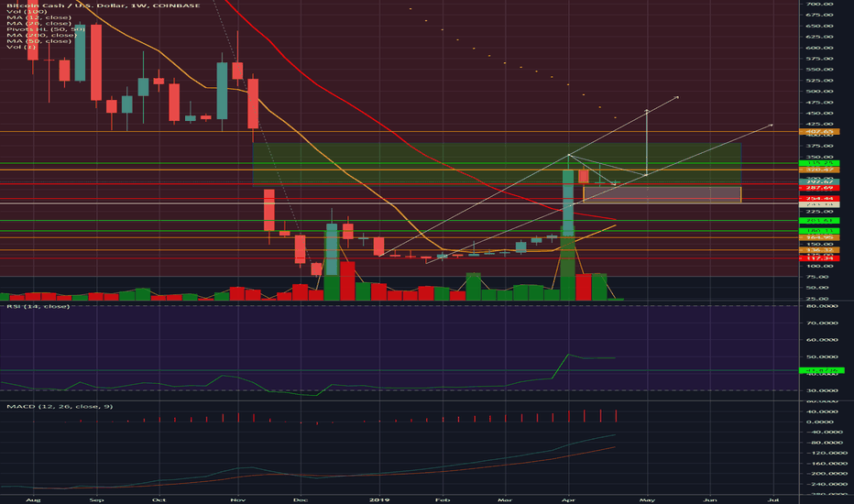
Task: Click the 287.69 red price label
Action: click(819, 188)
